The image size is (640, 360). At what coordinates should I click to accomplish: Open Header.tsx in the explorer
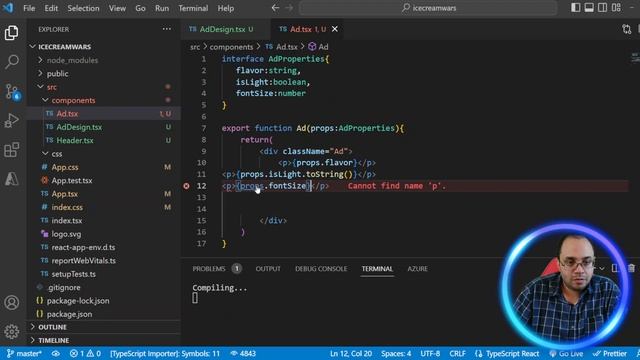tap(75, 140)
